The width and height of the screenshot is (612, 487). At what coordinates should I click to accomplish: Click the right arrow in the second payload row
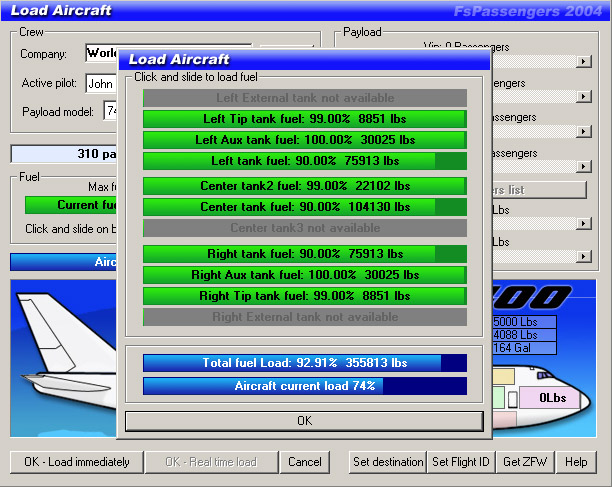tap(584, 96)
